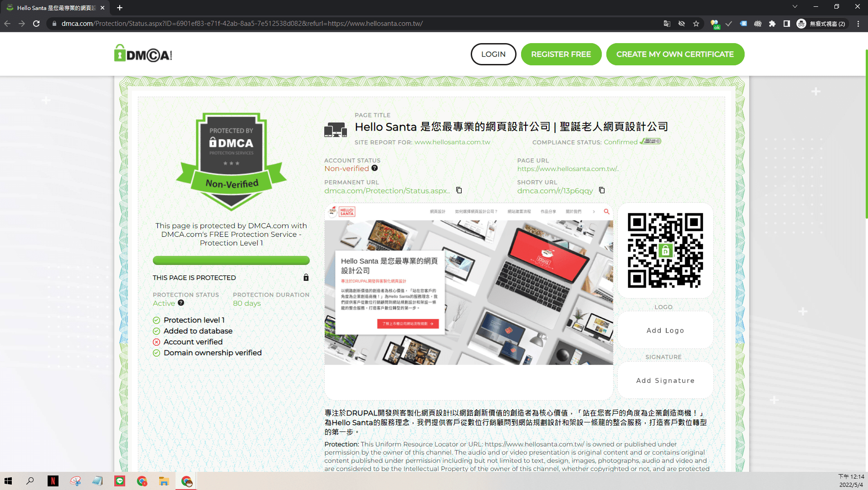Open dmca.com/r/13p6qqy shorty link
This screenshot has height=490, width=868.
555,191
